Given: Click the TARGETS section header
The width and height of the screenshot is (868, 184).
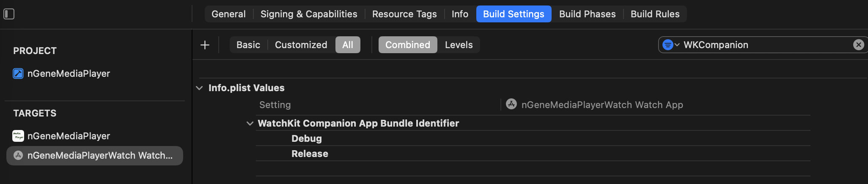Looking at the screenshot, I should (x=35, y=113).
